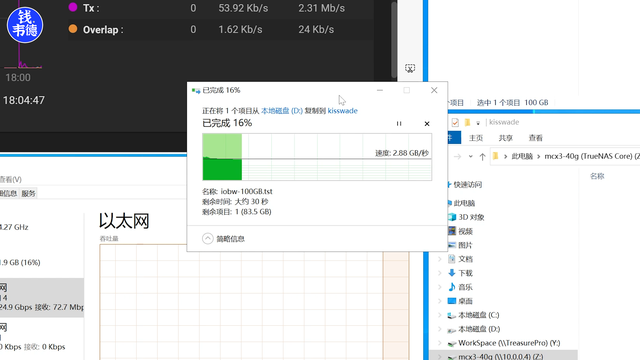The width and height of the screenshot is (640, 360).
Task: Click the Overlap orange color dot
Action: [73, 29]
